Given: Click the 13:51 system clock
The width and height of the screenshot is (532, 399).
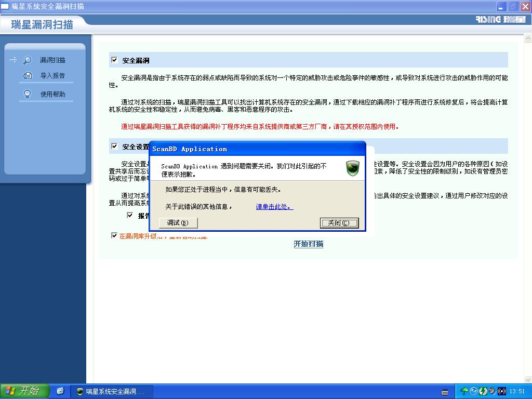Looking at the screenshot, I should coord(517,391).
